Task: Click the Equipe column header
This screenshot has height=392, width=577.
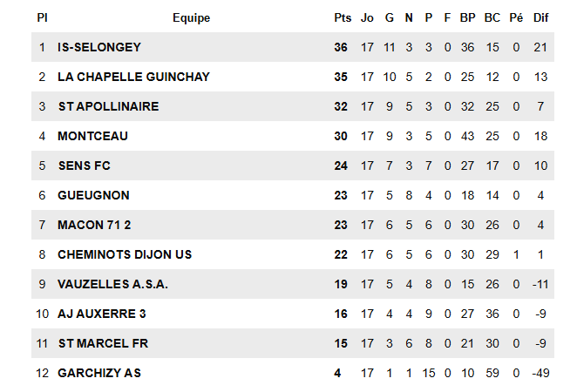Action: [x=191, y=17]
